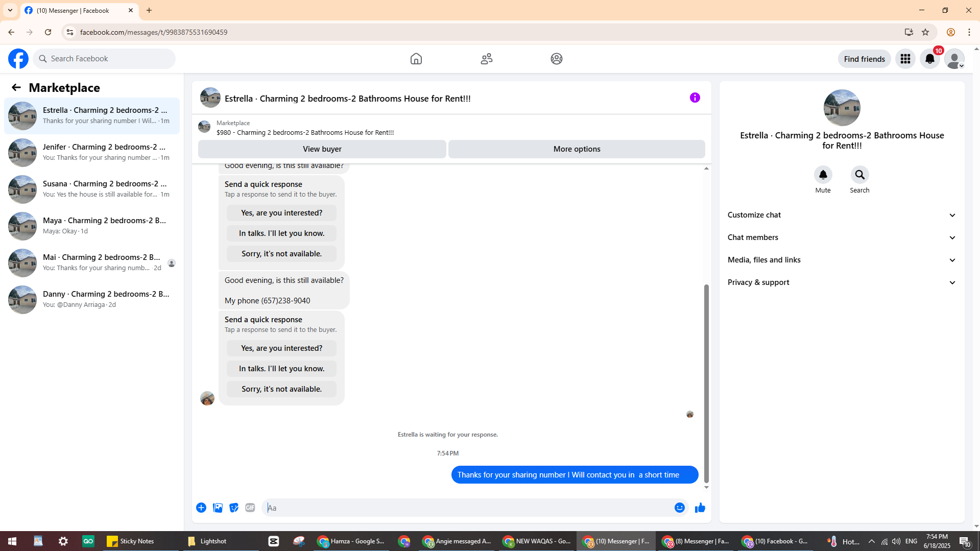
Task: Open the Groups icon in top navigation
Action: 557,59
